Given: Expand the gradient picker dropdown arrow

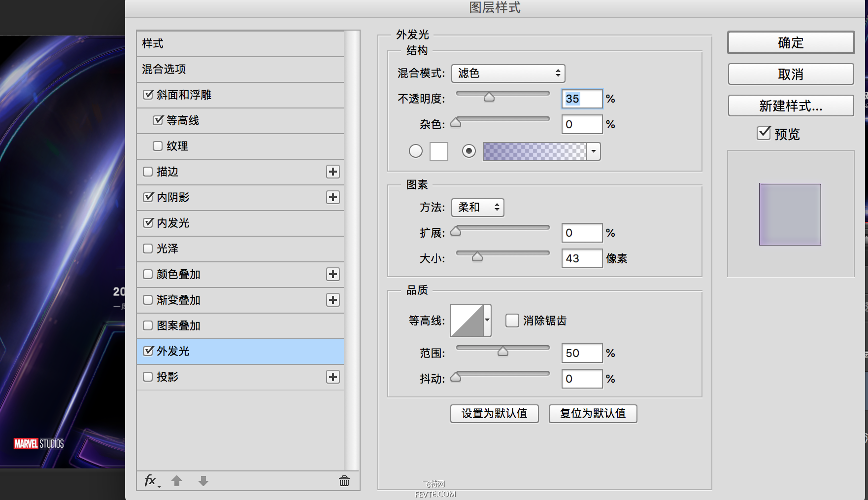Looking at the screenshot, I should (594, 151).
